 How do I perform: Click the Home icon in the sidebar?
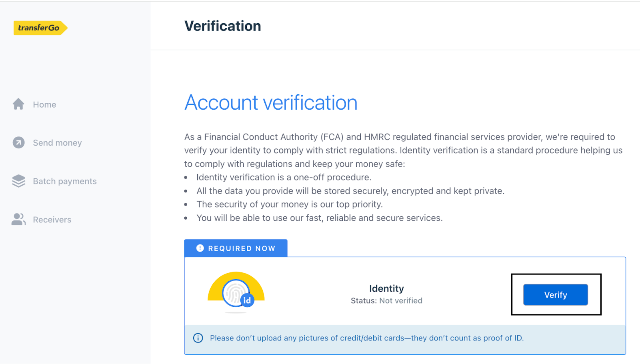coord(18,104)
